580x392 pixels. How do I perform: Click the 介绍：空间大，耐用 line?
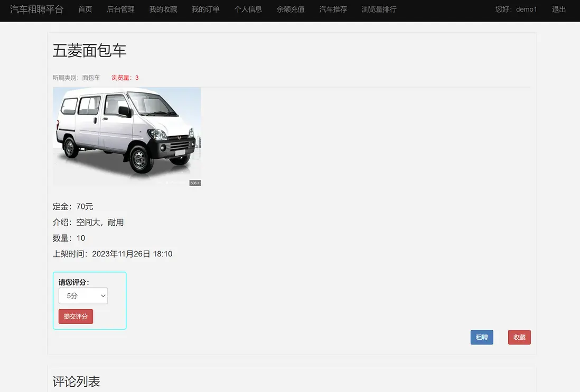coord(88,223)
